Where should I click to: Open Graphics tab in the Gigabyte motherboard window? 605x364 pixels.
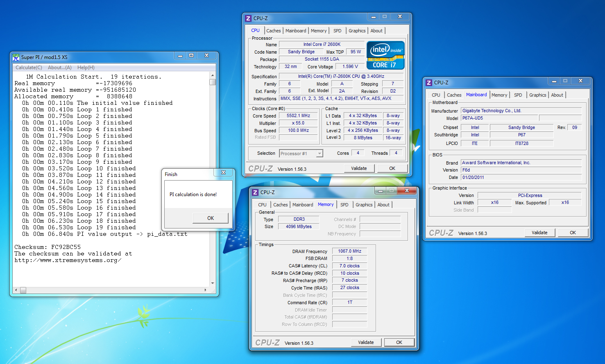[x=537, y=95]
